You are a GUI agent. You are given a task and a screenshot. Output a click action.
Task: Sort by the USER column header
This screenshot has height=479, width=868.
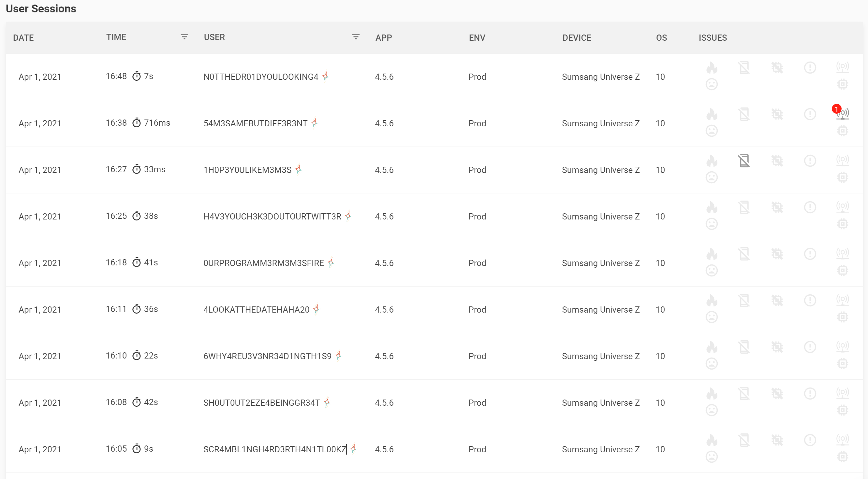214,37
